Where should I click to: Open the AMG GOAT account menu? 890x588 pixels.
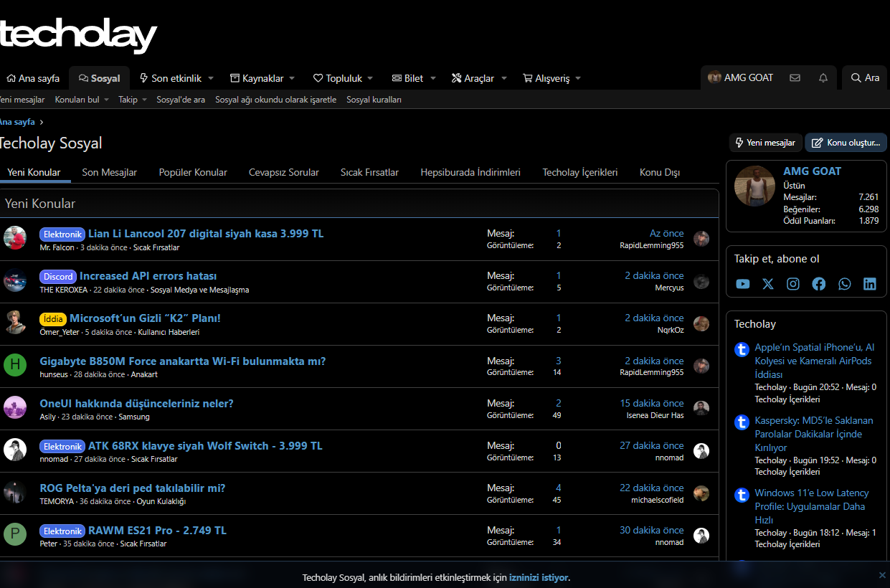[740, 78]
